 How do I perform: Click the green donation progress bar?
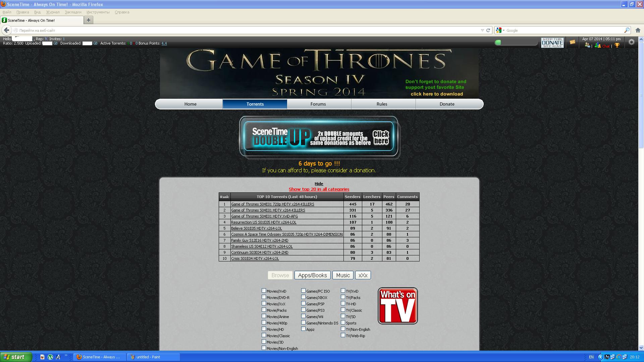pos(516,42)
